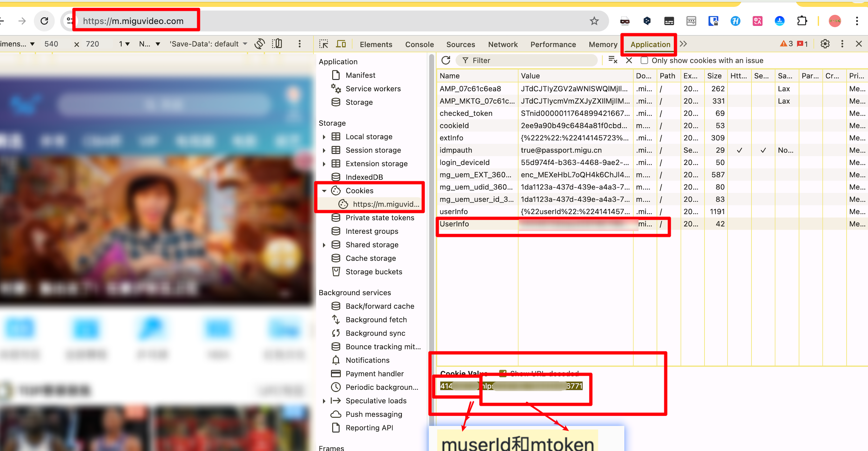
Task: Click the viewport height field showing 720
Action: point(92,44)
